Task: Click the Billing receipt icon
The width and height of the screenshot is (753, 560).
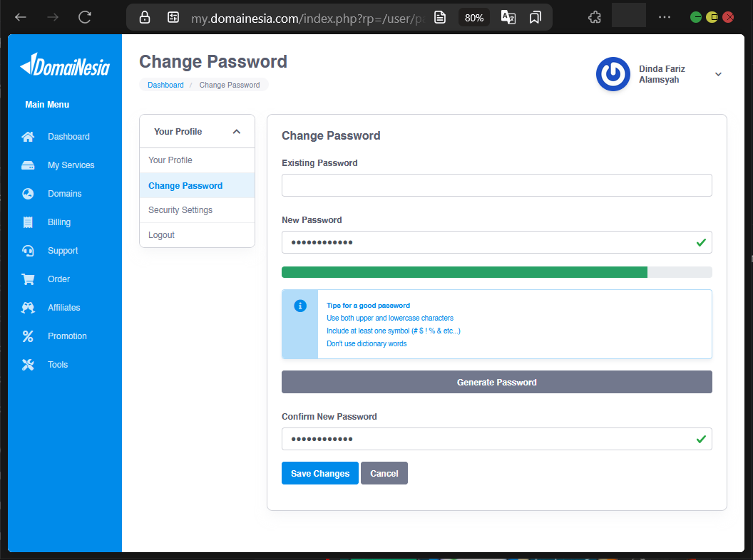Action: (x=28, y=222)
